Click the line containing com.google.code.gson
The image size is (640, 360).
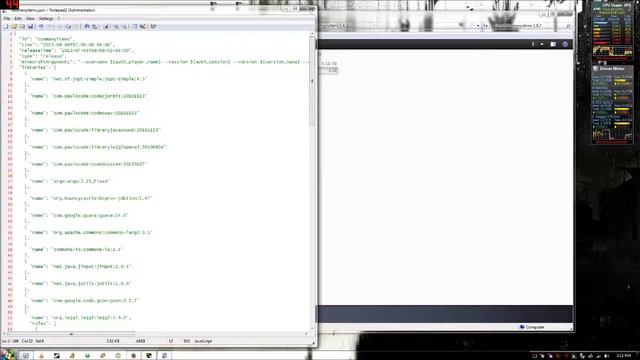[x=85, y=301]
